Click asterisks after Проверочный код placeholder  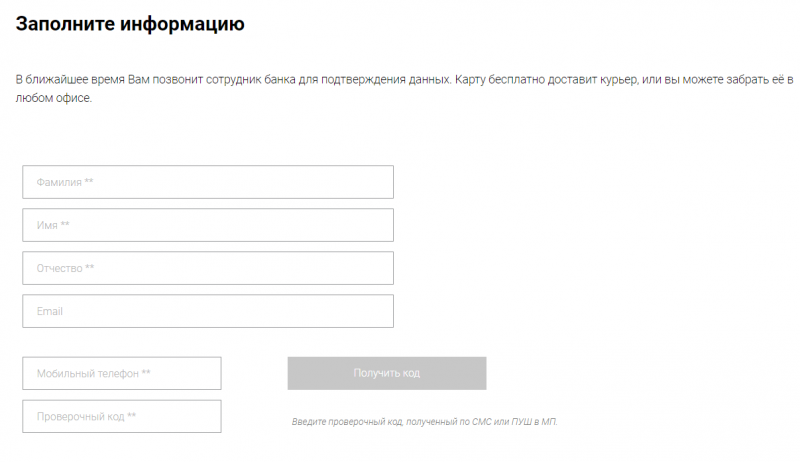click(132, 416)
